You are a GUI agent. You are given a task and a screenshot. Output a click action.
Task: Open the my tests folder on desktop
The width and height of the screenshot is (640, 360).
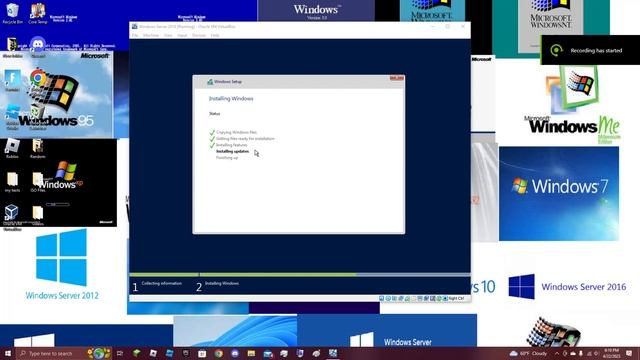(x=12, y=182)
